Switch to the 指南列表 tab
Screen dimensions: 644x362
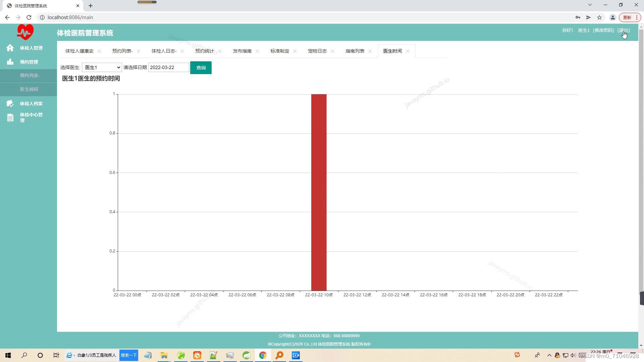pyautogui.click(x=355, y=51)
